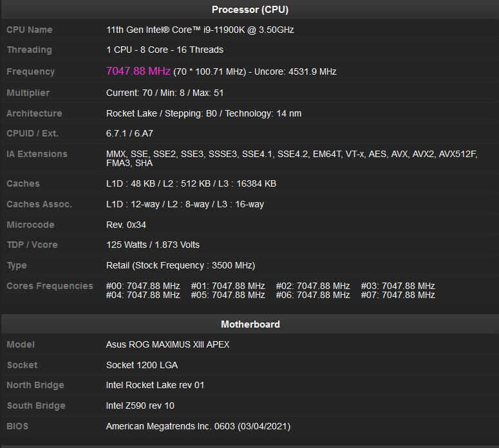The width and height of the screenshot is (499, 448).
Task: Click core #07 frequency entry
Action: coord(398,295)
